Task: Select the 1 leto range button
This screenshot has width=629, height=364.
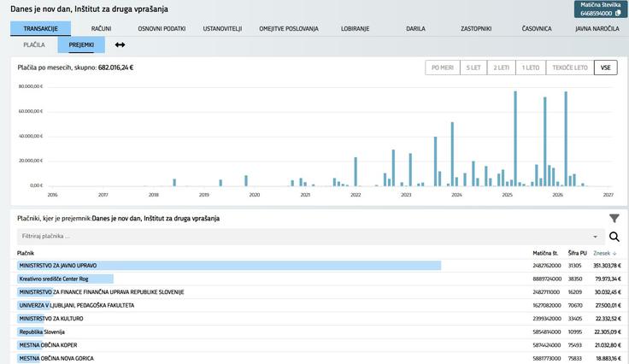Action: coord(531,68)
